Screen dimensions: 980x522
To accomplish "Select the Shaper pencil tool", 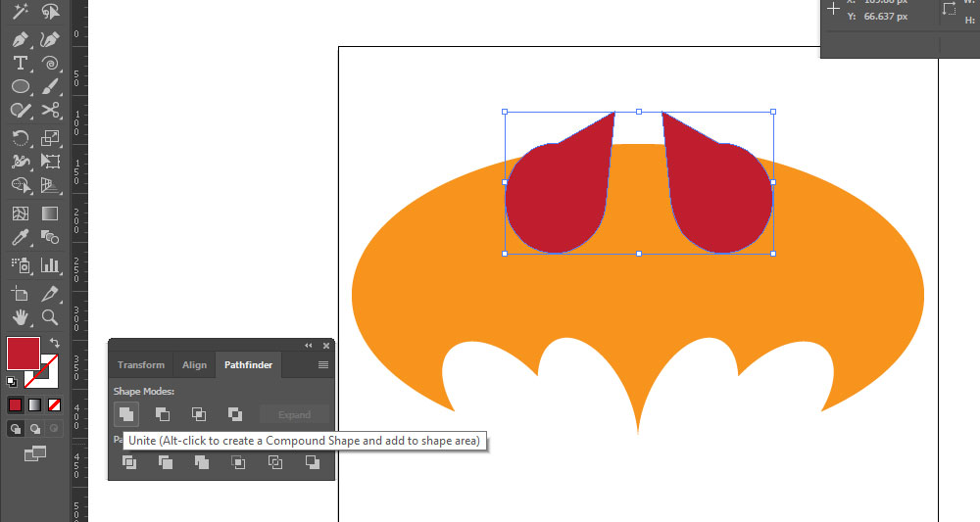I will [x=20, y=111].
